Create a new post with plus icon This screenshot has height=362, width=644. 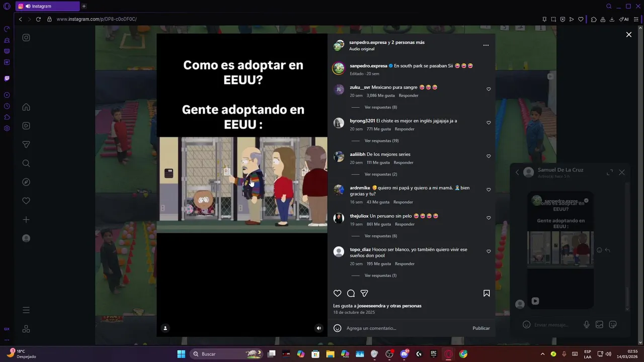coord(26,220)
